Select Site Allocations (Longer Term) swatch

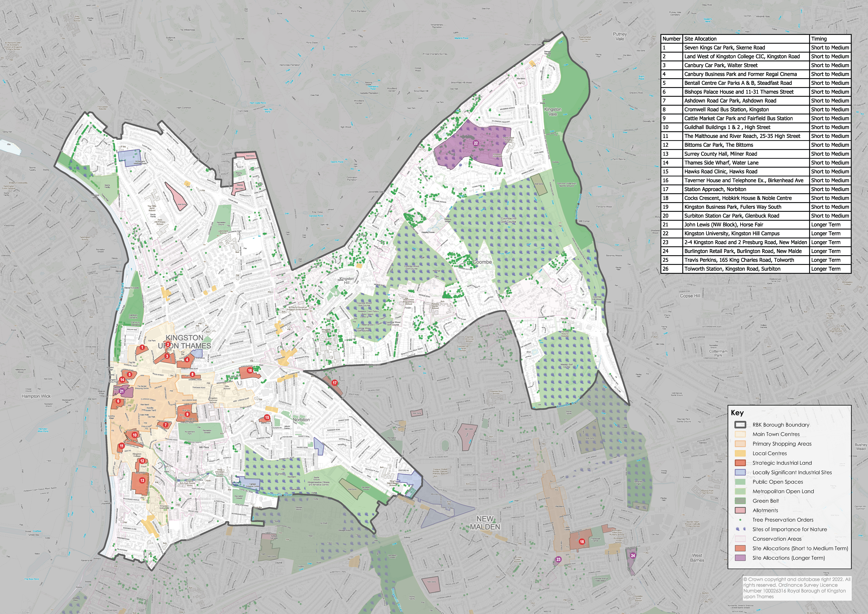[740, 558]
